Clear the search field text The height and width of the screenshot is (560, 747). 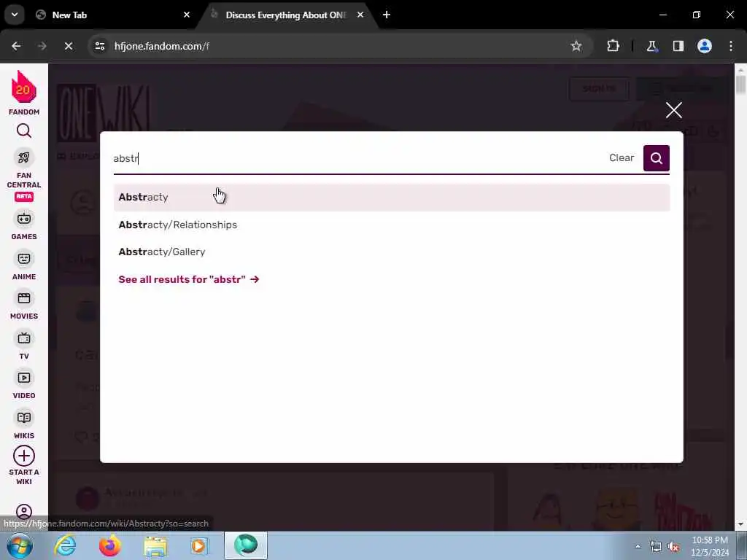[x=622, y=157]
